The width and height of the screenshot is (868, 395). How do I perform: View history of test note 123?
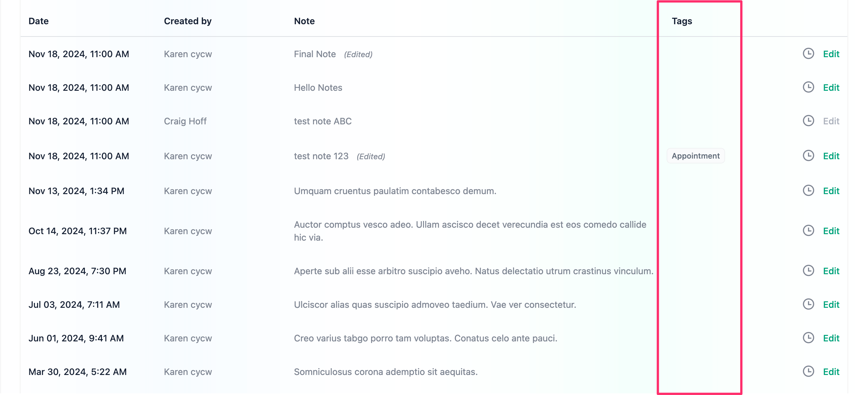coord(808,156)
